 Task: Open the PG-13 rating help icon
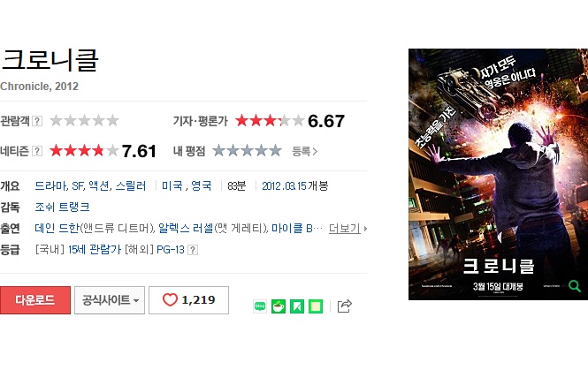pyautogui.click(x=193, y=250)
